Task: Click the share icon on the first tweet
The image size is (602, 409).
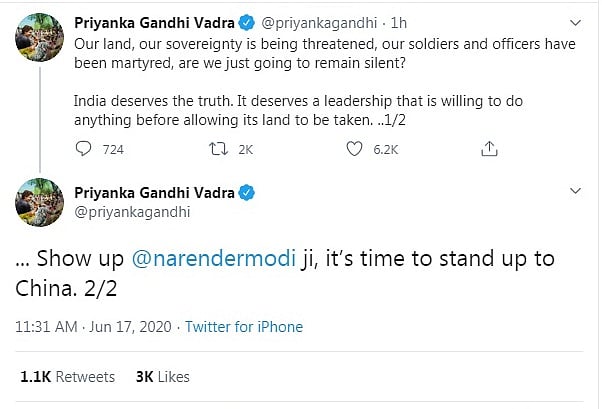Action: (489, 149)
